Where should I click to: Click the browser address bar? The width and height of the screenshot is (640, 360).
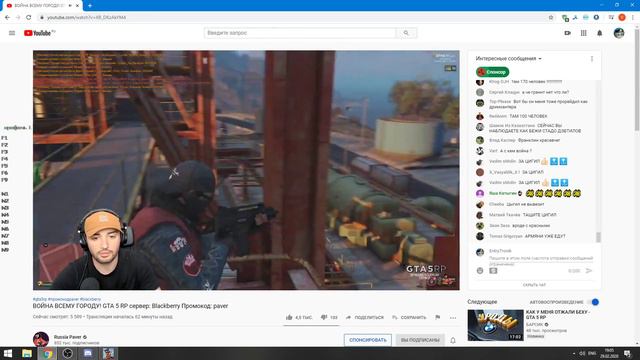click(x=294, y=18)
